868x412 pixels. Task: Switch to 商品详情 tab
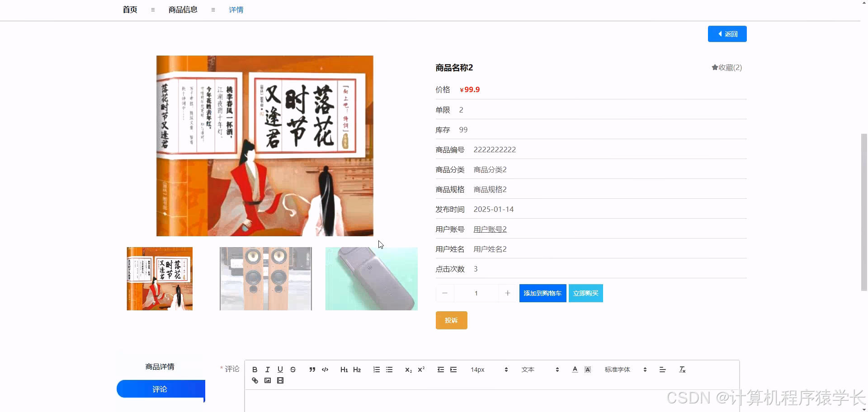(160, 366)
